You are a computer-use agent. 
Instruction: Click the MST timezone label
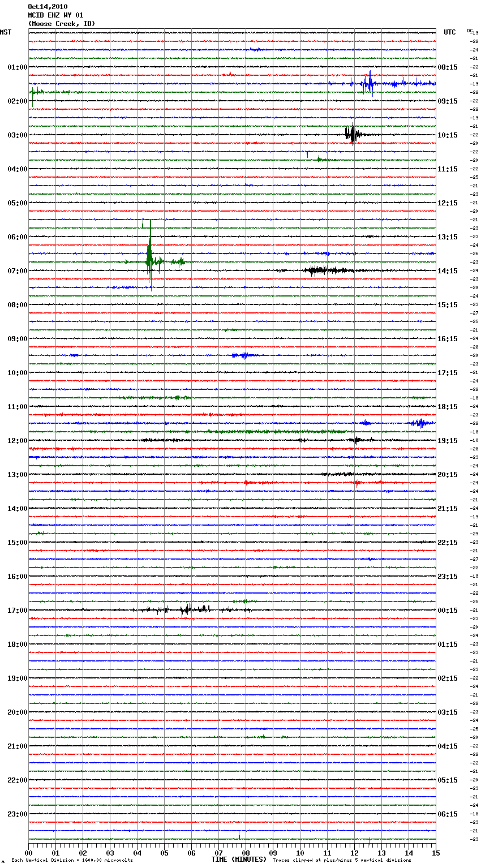tap(6, 32)
